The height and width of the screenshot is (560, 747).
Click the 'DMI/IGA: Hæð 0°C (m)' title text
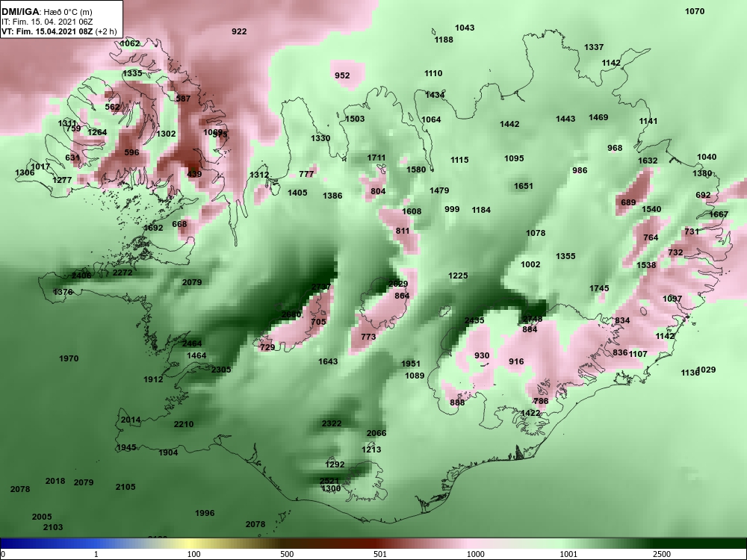(46, 12)
